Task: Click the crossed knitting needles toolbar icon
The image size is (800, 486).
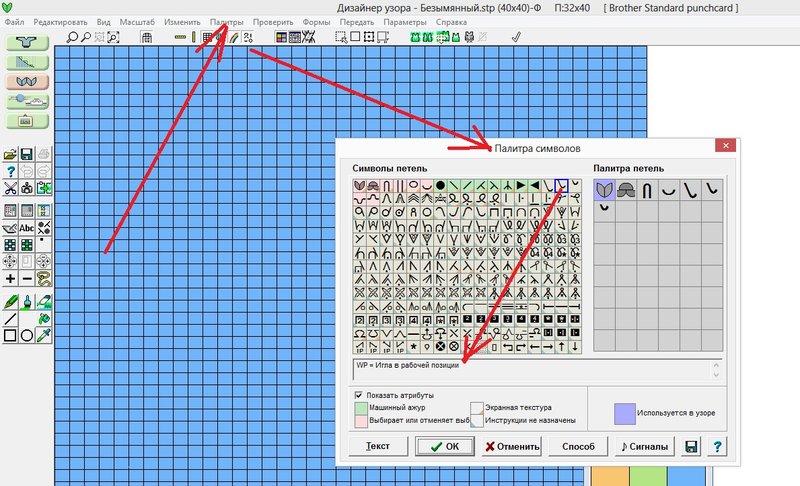Action: tap(309, 37)
